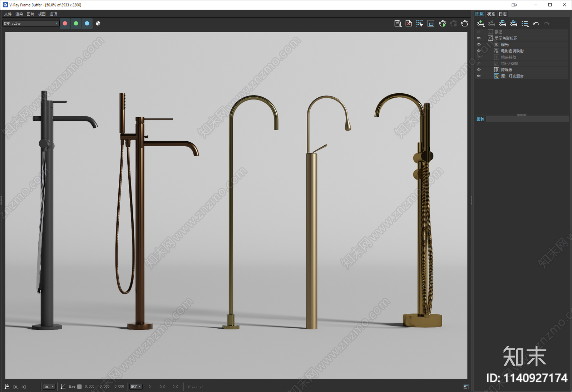Switch to mono/alpha channel view
The height and width of the screenshot is (392, 572).
coord(98,23)
